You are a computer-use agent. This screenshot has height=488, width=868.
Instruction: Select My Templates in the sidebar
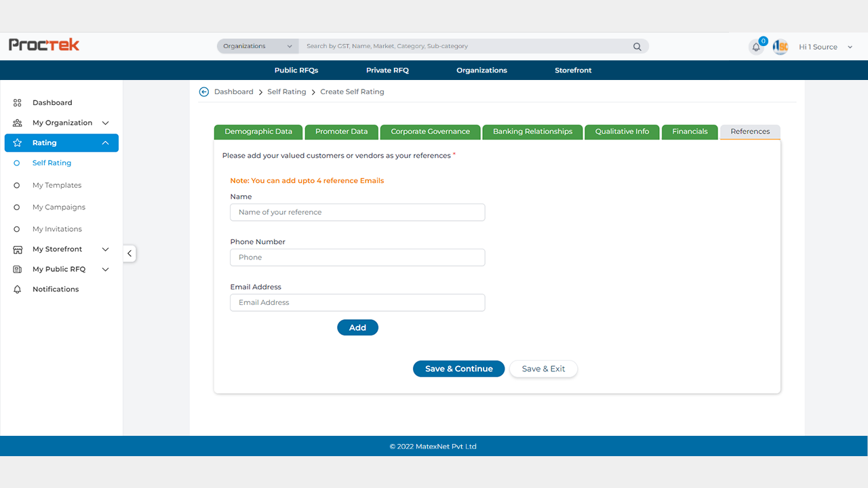pos(57,185)
